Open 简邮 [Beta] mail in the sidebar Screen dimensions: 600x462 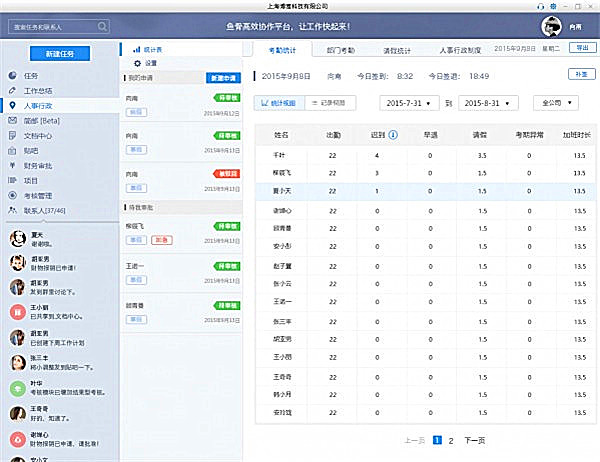pyautogui.click(x=38, y=120)
